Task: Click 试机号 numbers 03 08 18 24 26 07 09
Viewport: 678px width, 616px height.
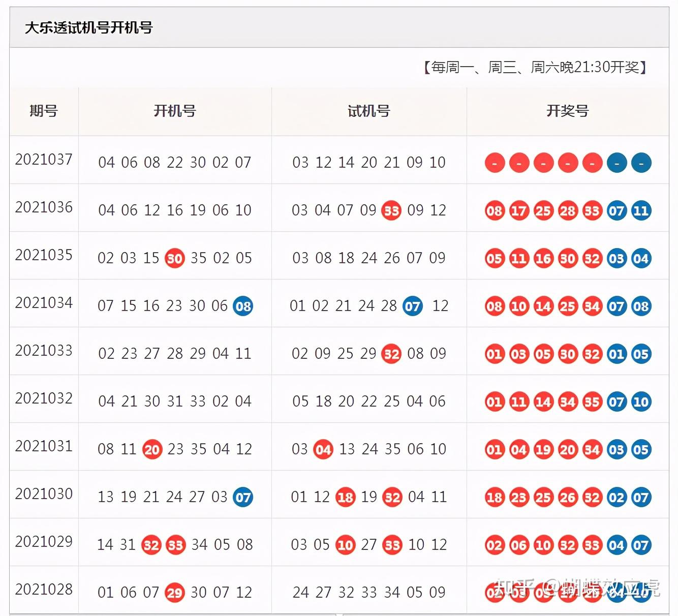Action: click(x=369, y=258)
